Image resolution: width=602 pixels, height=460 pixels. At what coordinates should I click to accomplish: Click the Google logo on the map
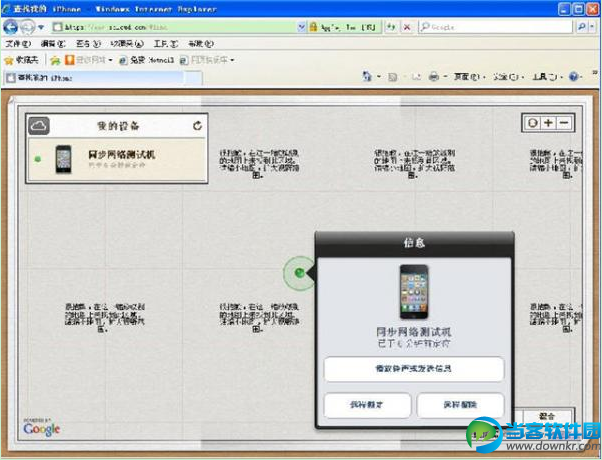[42, 429]
